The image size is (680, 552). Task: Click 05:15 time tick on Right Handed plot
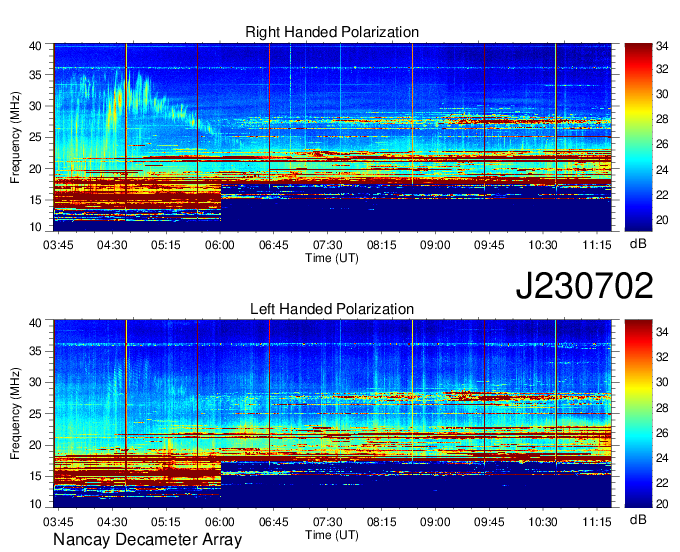(166, 245)
